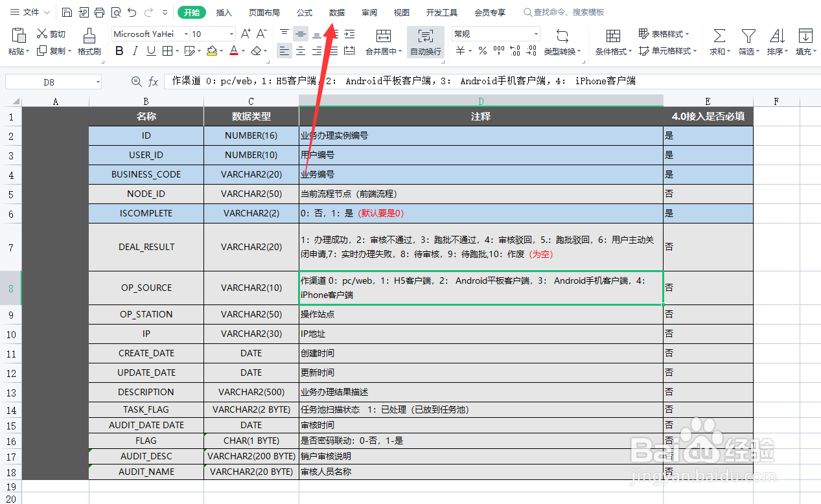Select cell containing OP_SOURCE
The width and height of the screenshot is (821, 504).
146,288
